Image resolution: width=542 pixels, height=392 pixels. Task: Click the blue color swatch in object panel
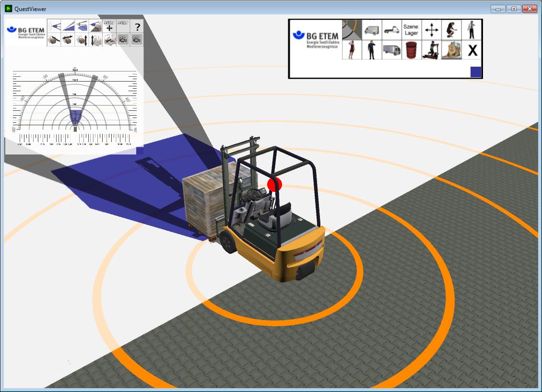pyautogui.click(x=476, y=72)
